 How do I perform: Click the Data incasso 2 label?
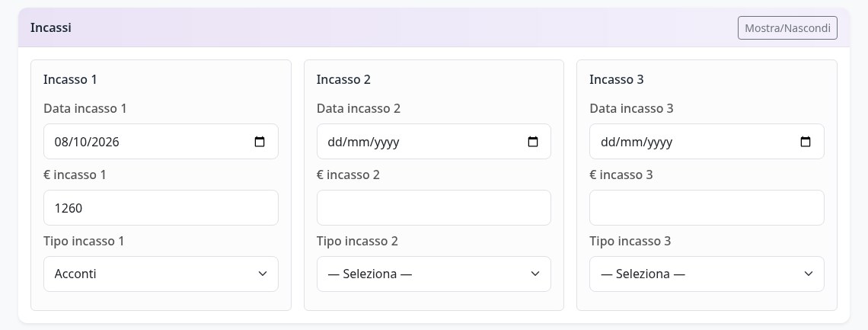pos(358,108)
